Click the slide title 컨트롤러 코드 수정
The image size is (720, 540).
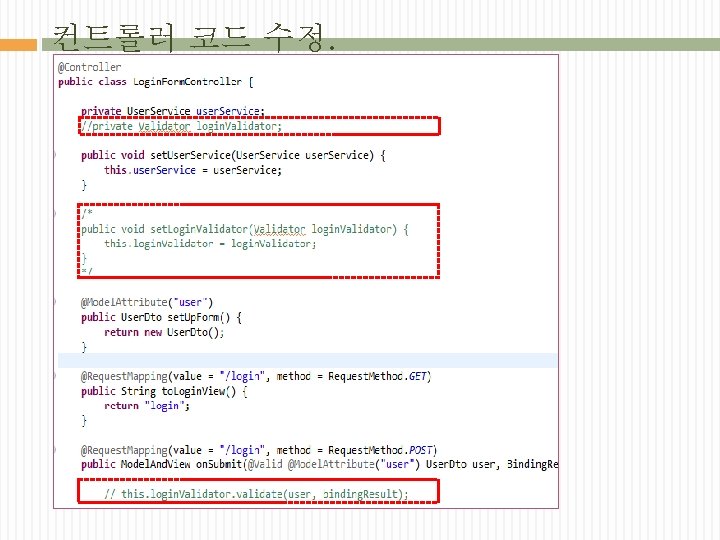point(193,38)
